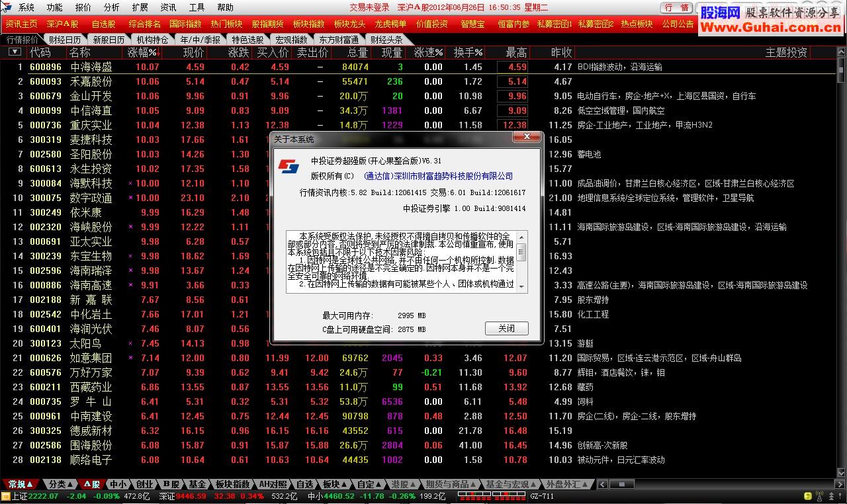
Task: Click 国际指数 in the red toolbar
Action: coord(185,24)
